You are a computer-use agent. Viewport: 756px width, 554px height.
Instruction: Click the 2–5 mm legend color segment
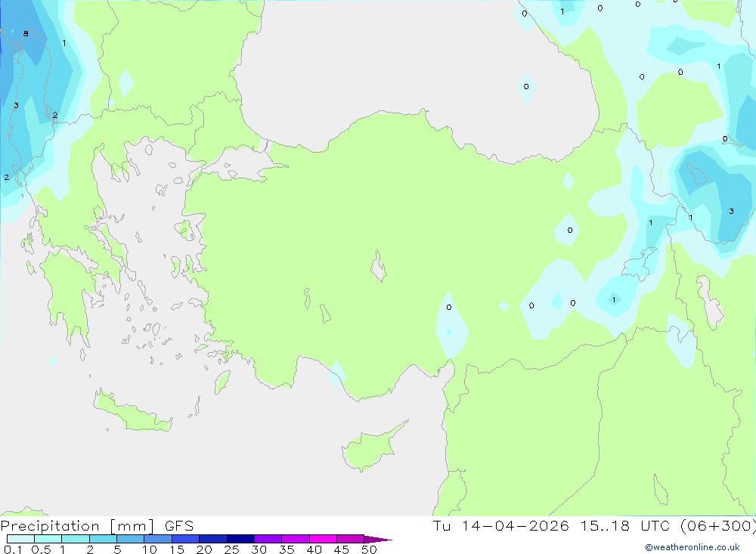pos(103,539)
